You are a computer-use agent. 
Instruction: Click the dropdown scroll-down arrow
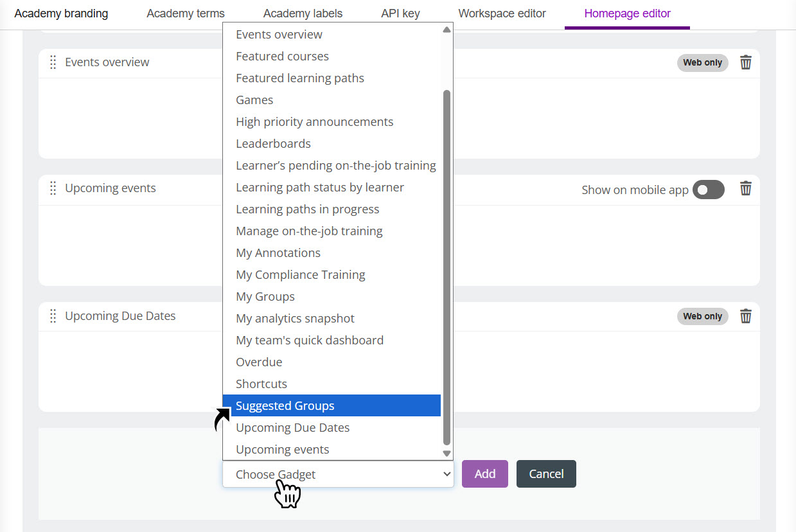(447, 453)
